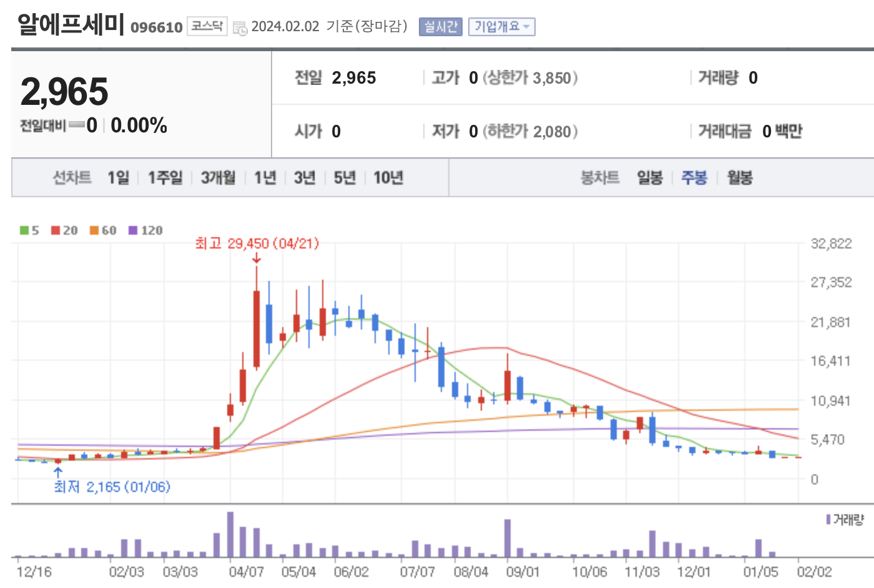
Task: Click the current price 2,965
Action: (64, 92)
